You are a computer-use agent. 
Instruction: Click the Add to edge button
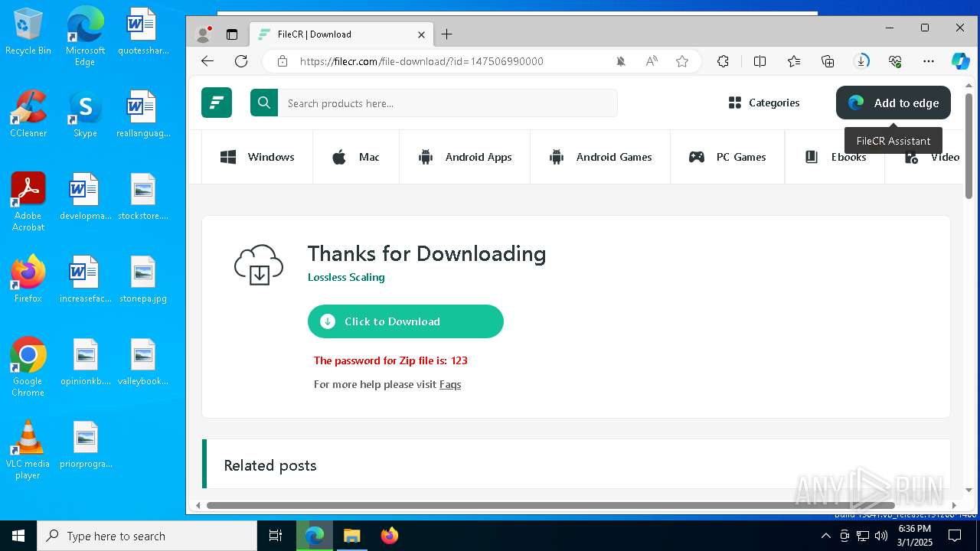pyautogui.click(x=893, y=103)
